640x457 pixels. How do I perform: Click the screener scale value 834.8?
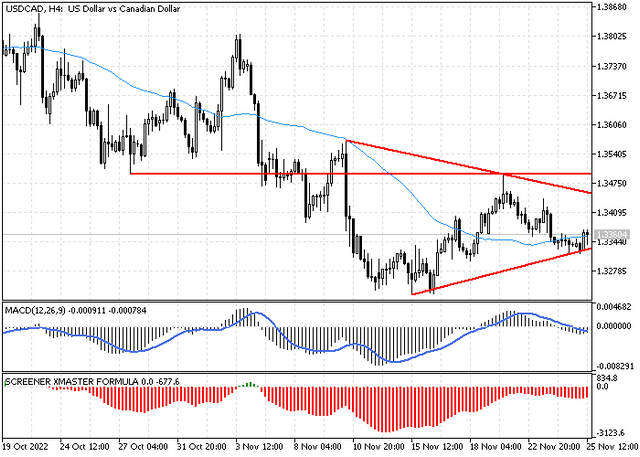tap(607, 378)
